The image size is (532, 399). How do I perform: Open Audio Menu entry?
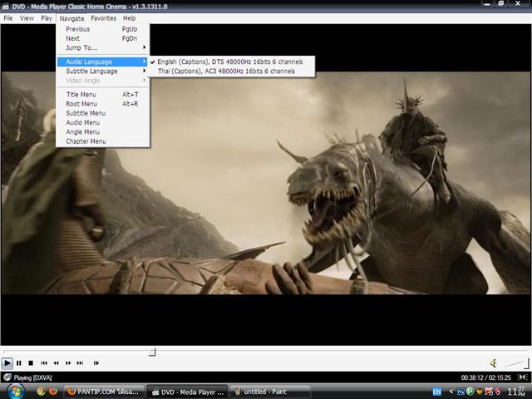pyautogui.click(x=103, y=122)
